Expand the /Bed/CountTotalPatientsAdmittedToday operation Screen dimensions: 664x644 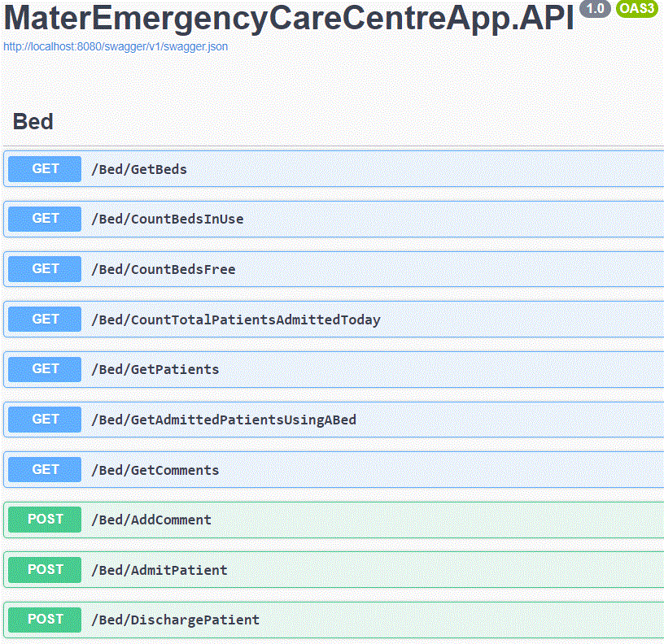click(325, 319)
